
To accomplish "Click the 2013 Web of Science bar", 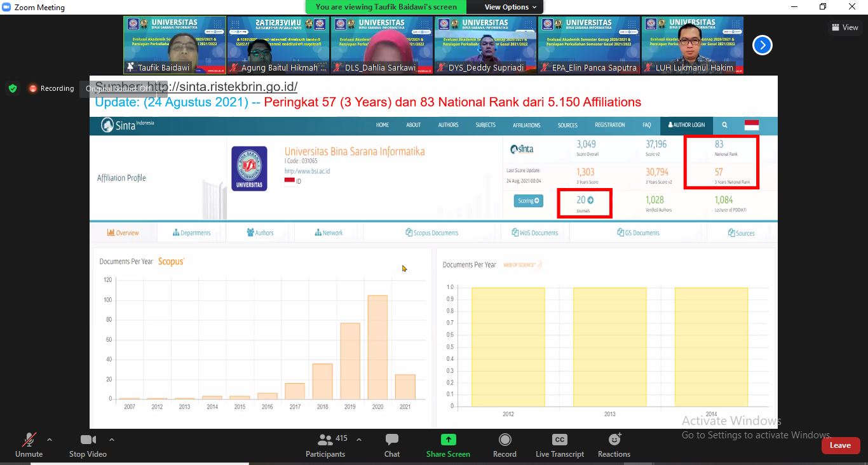I will click(x=609, y=347).
